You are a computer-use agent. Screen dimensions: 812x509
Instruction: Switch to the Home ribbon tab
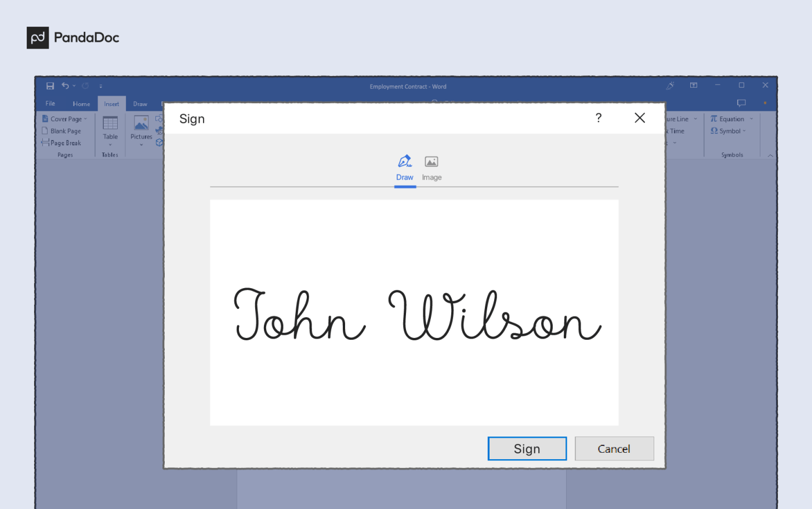tap(81, 104)
